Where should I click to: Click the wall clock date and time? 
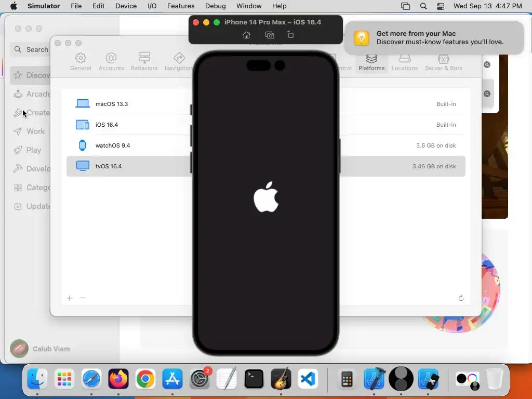(487, 6)
